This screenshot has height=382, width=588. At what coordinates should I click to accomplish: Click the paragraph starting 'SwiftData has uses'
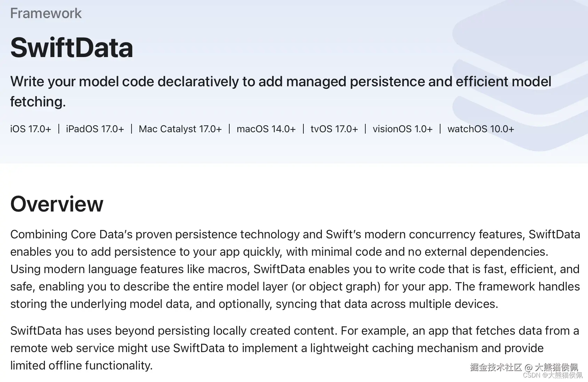coord(295,348)
